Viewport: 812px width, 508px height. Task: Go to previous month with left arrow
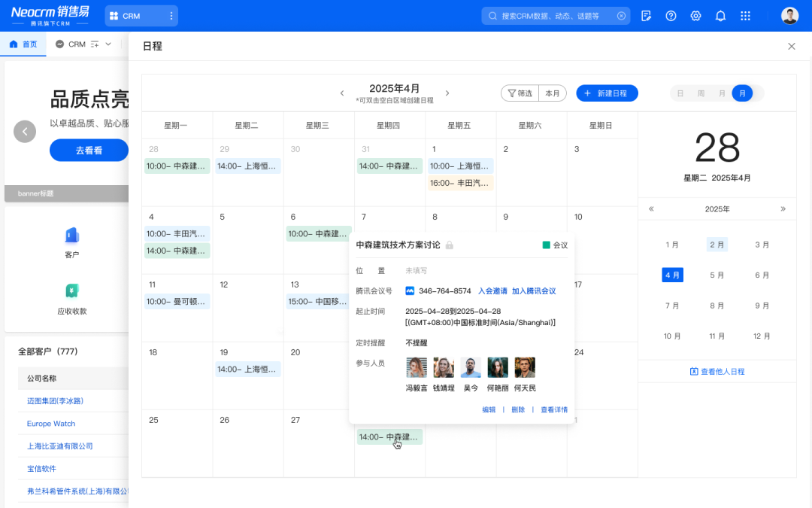tap(342, 93)
